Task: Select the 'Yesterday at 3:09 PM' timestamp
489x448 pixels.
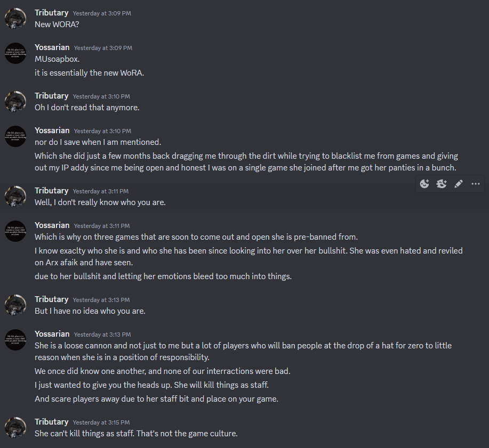Action: point(102,13)
